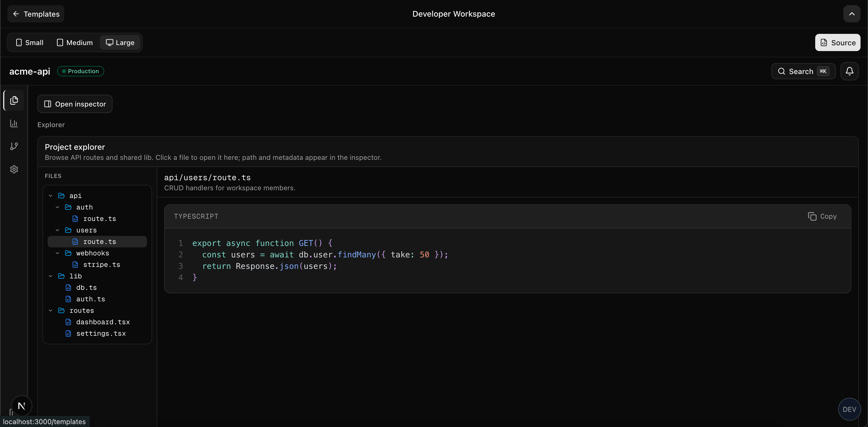This screenshot has width=868, height=427.
Task: Open route.ts under the auth folder
Action: (97, 219)
